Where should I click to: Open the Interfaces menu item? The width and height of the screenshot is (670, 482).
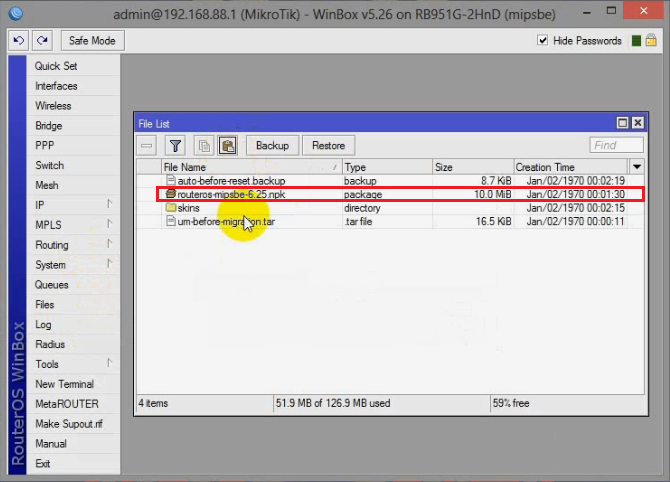click(x=73, y=86)
